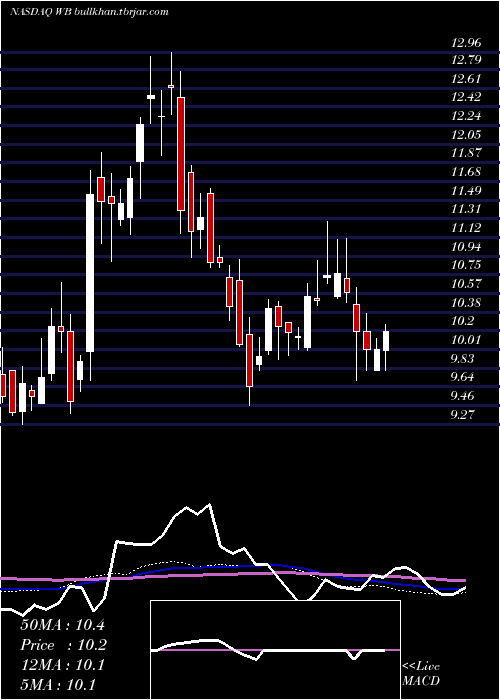The height and width of the screenshot is (700, 500).
Task: Select the 11.68 price label
Action: pyautogui.click(x=466, y=172)
